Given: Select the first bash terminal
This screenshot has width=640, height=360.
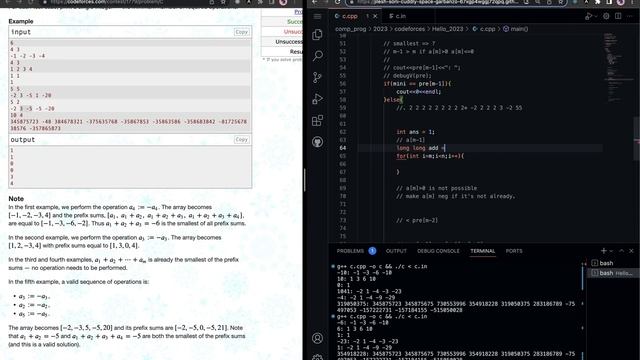Looking at the screenshot, I should pyautogui.click(x=612, y=263).
